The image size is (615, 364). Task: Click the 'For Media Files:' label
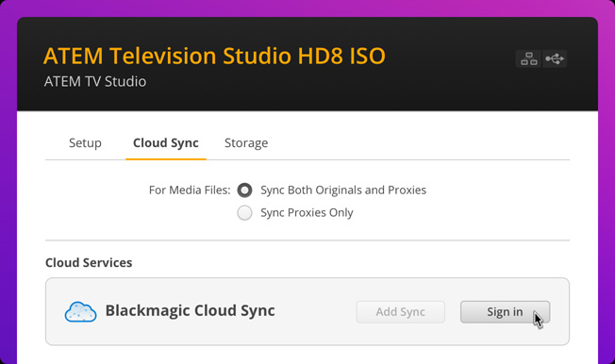click(190, 190)
